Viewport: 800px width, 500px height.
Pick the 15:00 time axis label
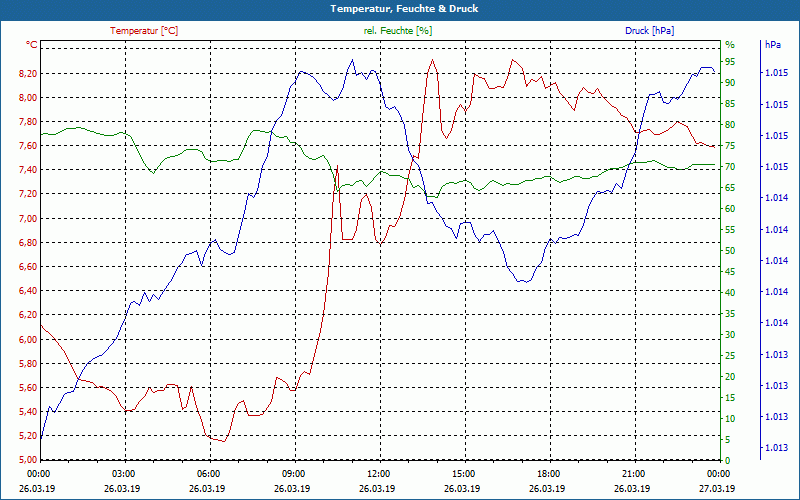462,474
